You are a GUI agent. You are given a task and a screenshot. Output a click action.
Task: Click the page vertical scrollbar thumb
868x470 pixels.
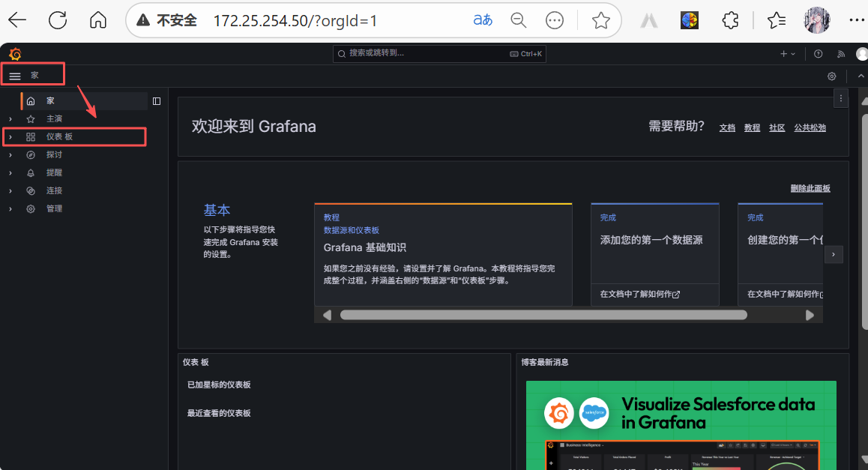coord(865,223)
